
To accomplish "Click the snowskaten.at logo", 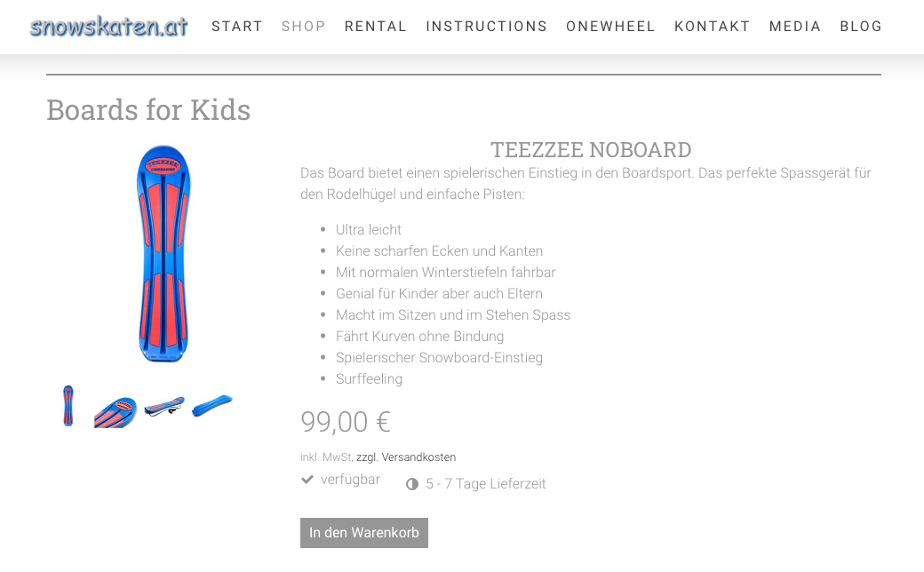I will coord(108,27).
